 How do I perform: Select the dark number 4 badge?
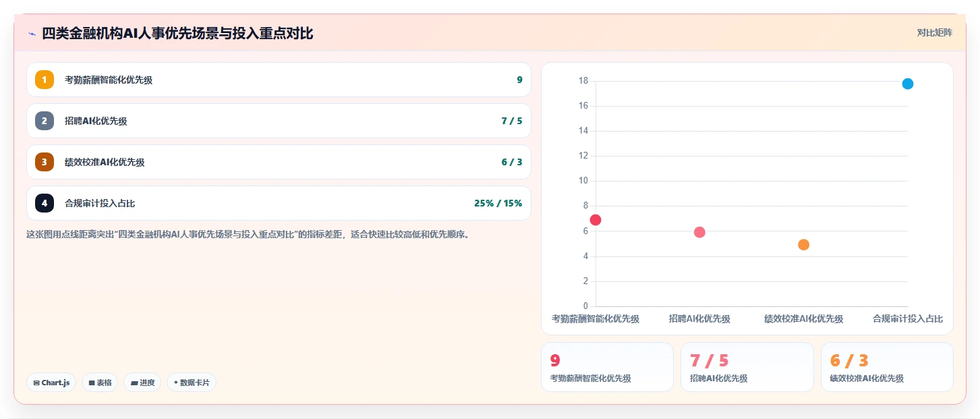coord(45,203)
